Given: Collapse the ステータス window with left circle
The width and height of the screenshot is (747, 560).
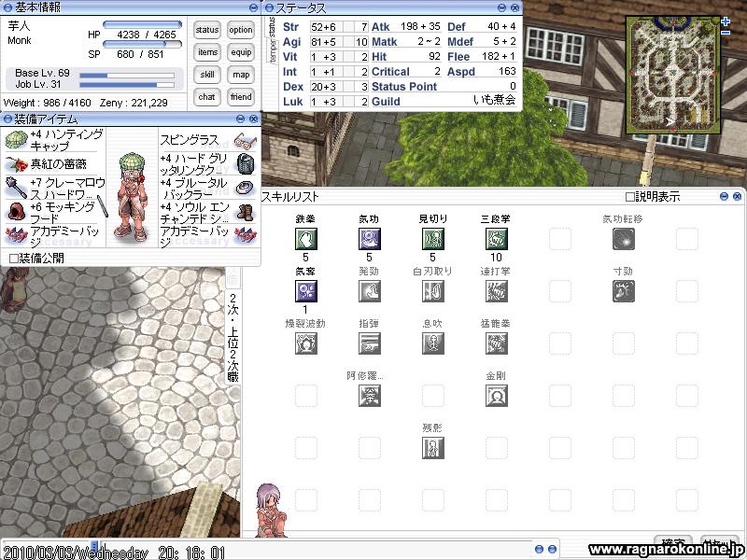Looking at the screenshot, I should [x=269, y=7].
